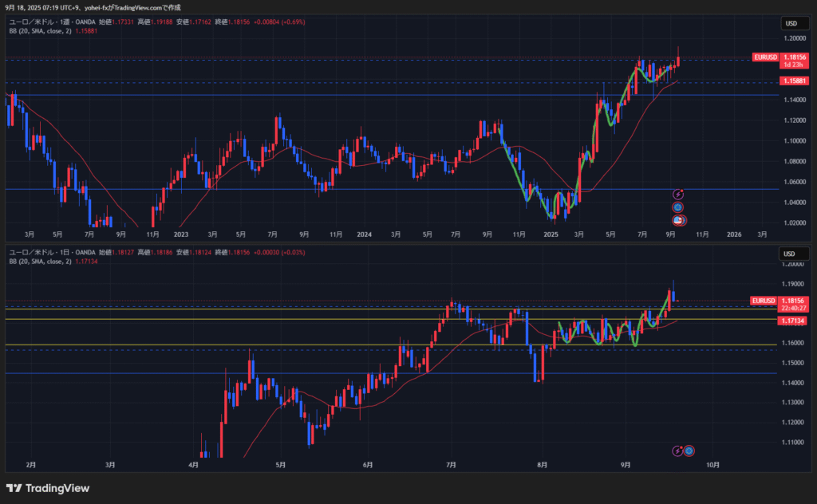
Task: Click the weekly chart title ユーロ/米ドル・1週・OANDA
Action: (x=52, y=22)
